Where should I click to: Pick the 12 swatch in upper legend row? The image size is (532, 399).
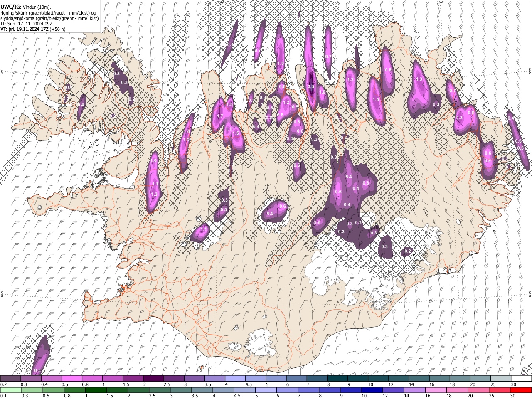click(399, 378)
